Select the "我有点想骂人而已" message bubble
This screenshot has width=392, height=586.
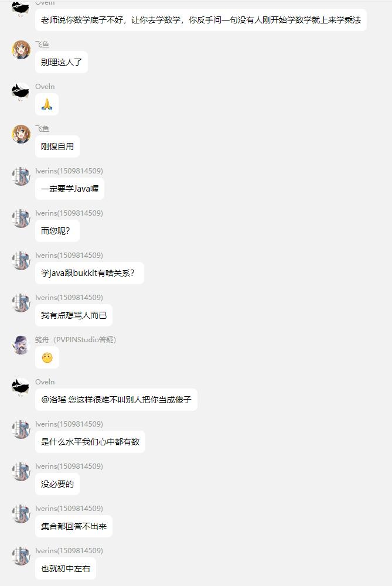coord(74,315)
